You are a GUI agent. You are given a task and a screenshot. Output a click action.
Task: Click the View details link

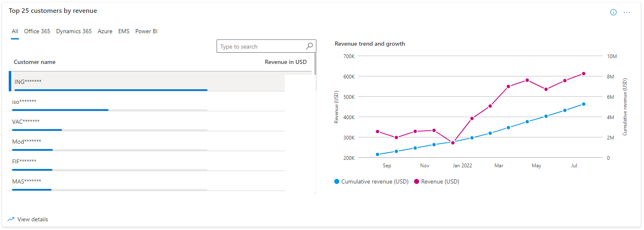(x=32, y=219)
